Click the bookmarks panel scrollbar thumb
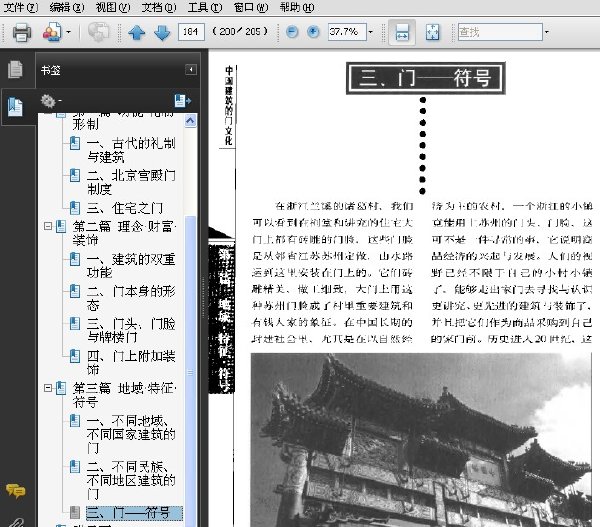 coord(190,371)
